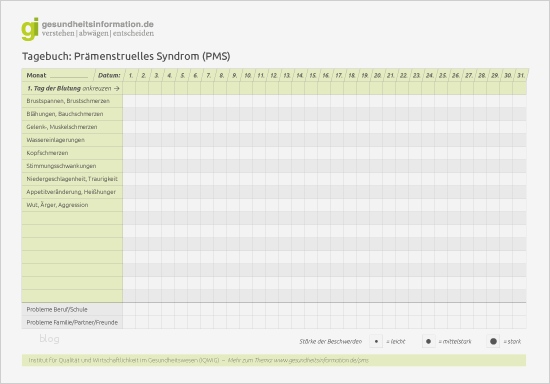The image size is (550, 384).
Task: Click the Stärke der Beschwerden legend label
Action: (x=330, y=341)
